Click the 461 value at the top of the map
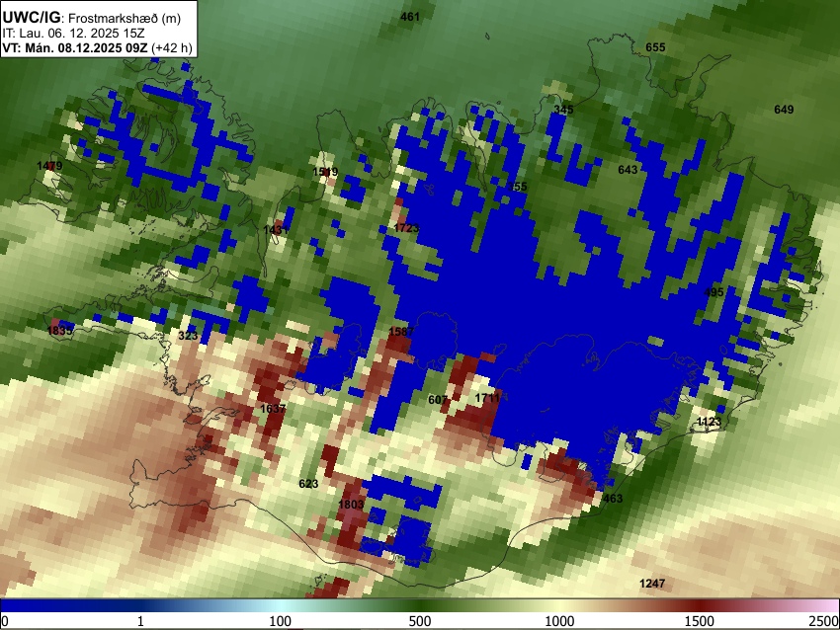This screenshot has width=840, height=630. [410, 17]
